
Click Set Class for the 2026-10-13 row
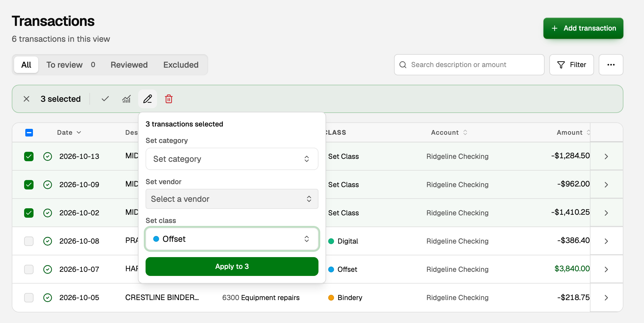coord(343,156)
